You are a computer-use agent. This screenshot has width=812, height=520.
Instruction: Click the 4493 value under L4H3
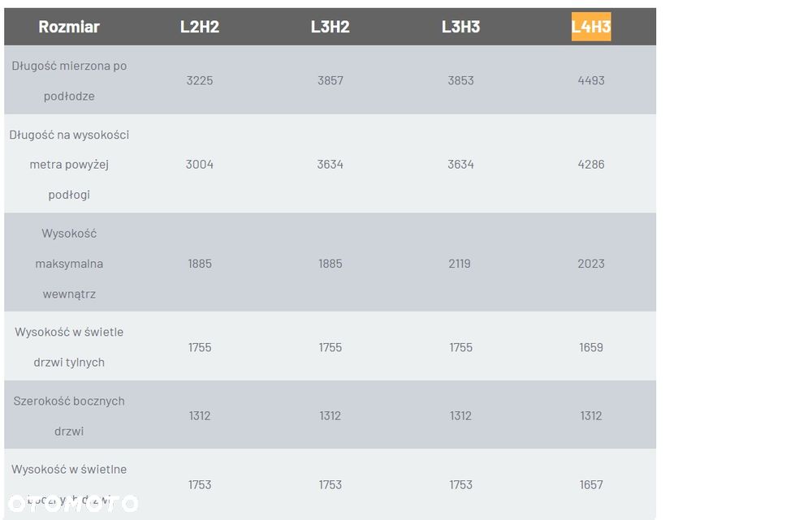591,80
